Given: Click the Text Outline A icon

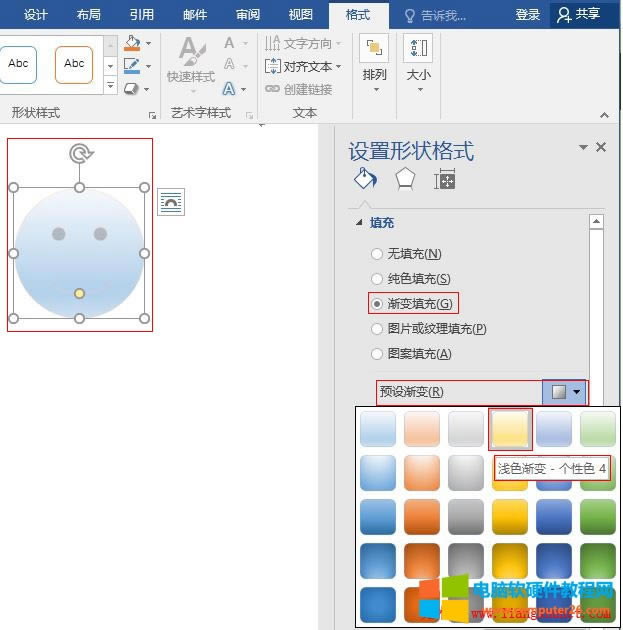Looking at the screenshot, I should tap(229, 64).
